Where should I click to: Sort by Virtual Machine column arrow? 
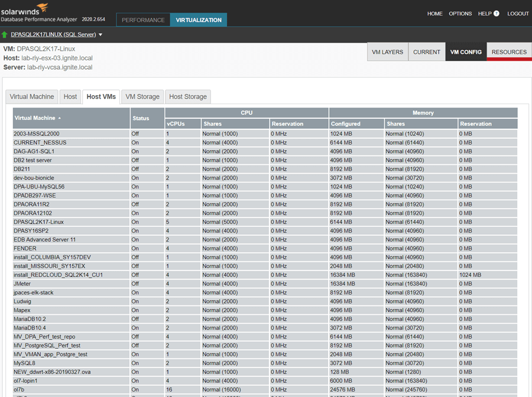click(x=59, y=118)
